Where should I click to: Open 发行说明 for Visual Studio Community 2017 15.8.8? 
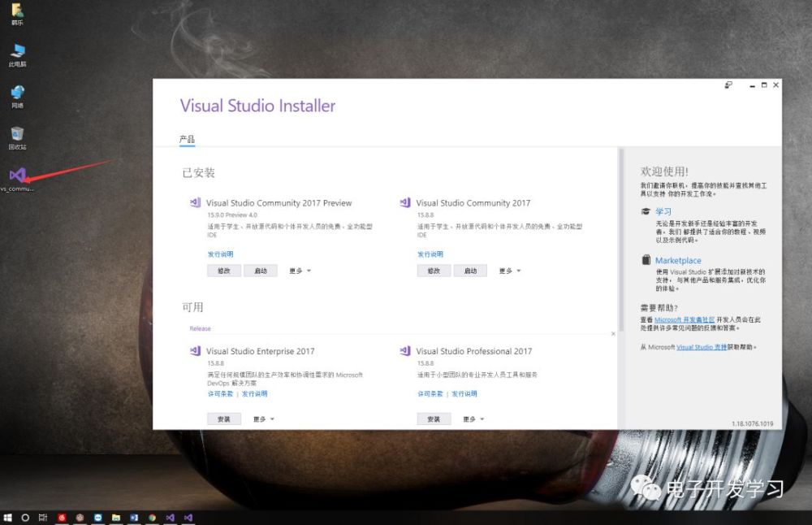pyautogui.click(x=430, y=254)
